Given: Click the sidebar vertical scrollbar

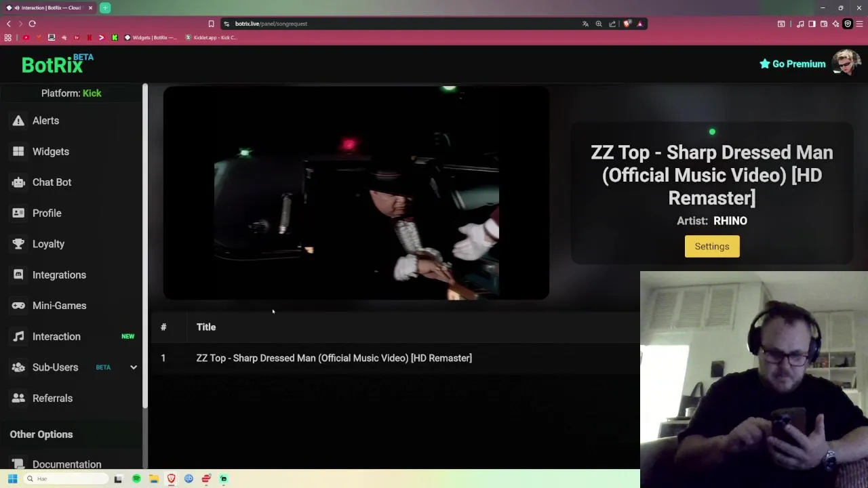Looking at the screenshot, I should tap(145, 247).
